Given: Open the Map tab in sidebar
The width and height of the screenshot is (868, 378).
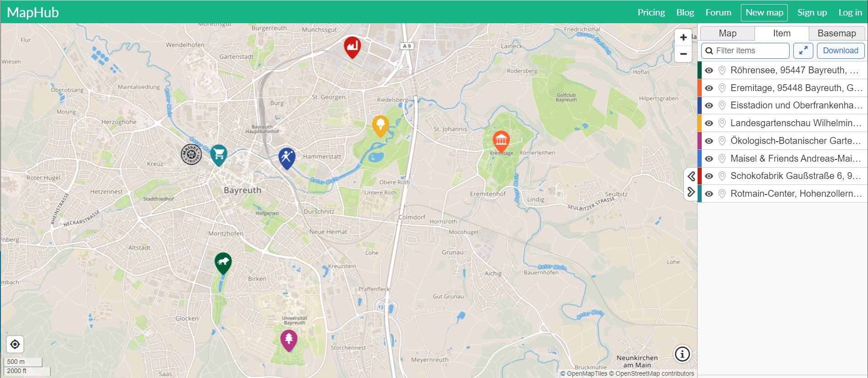Looking at the screenshot, I should point(728,33).
